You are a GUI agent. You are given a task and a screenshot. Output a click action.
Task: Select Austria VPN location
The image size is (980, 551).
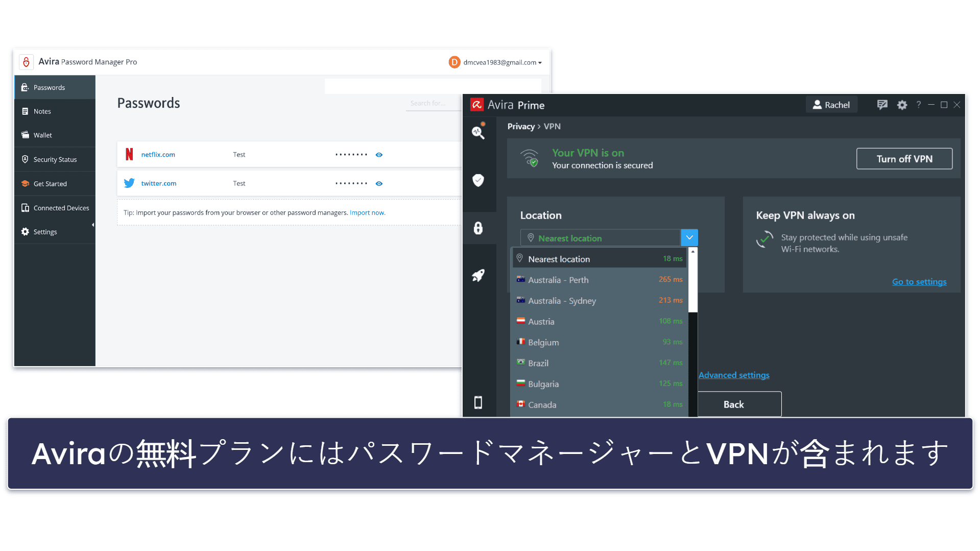pyautogui.click(x=600, y=322)
